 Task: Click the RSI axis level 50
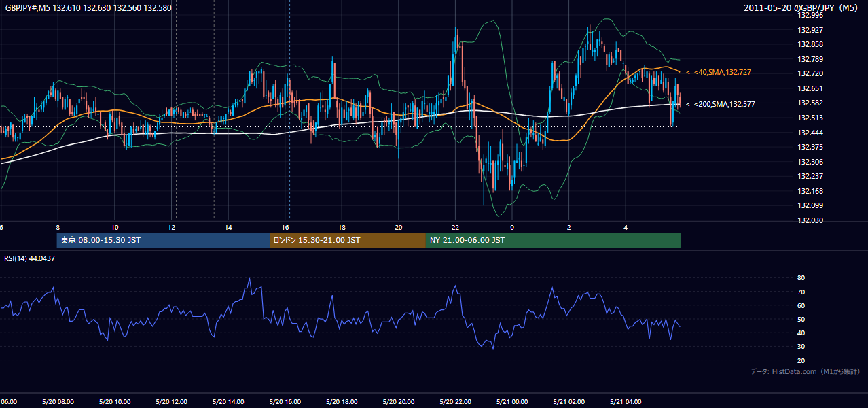click(x=801, y=320)
